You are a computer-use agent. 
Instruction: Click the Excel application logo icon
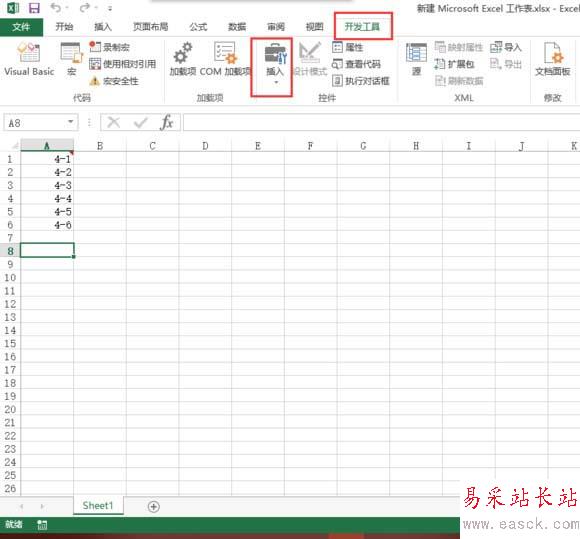(13, 8)
